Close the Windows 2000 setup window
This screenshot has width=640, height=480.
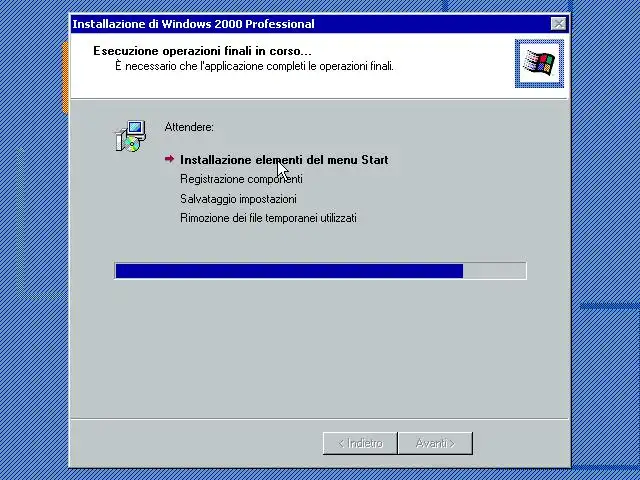[x=558, y=24]
